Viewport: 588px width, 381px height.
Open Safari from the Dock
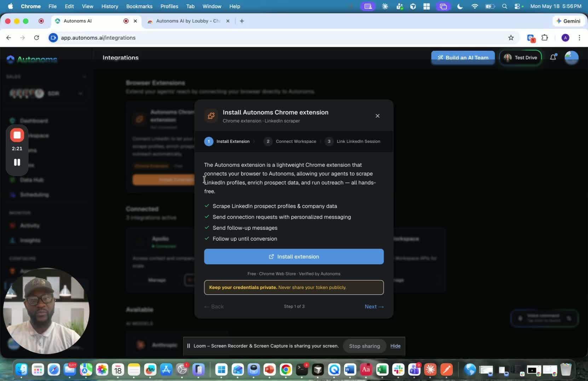pos(54,370)
